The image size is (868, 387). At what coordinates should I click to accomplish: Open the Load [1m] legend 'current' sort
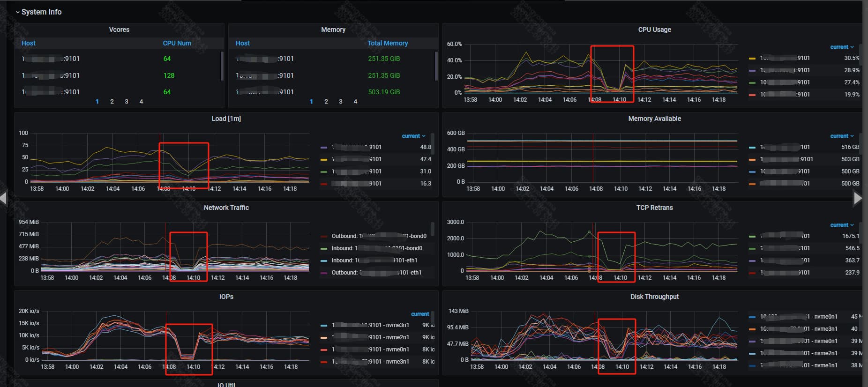413,136
